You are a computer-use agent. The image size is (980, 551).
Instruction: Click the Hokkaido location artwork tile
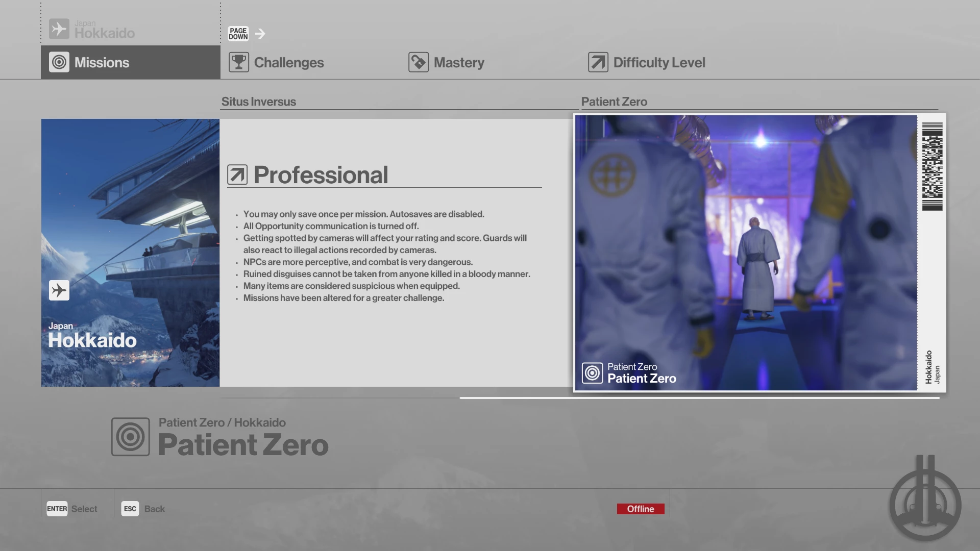pyautogui.click(x=130, y=253)
